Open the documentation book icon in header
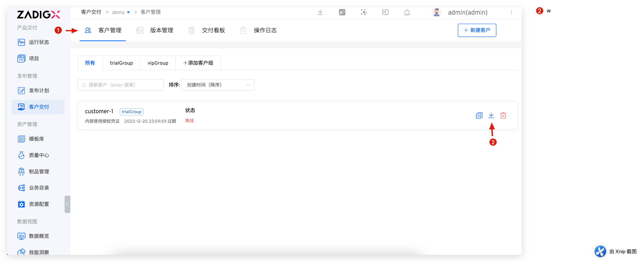The height and width of the screenshot is (262, 644). [385, 12]
